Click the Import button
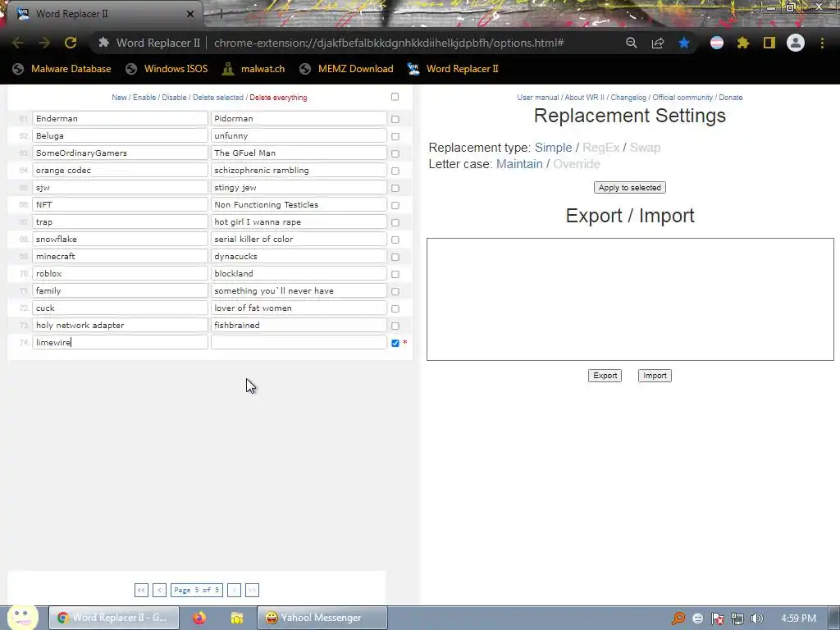Viewport: 840px width, 630px height. pyautogui.click(x=655, y=376)
